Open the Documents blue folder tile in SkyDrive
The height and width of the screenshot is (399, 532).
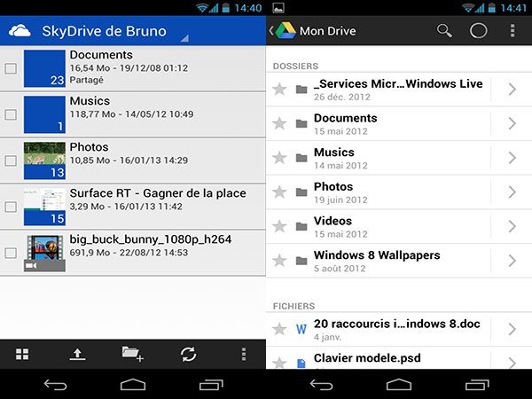pos(44,68)
